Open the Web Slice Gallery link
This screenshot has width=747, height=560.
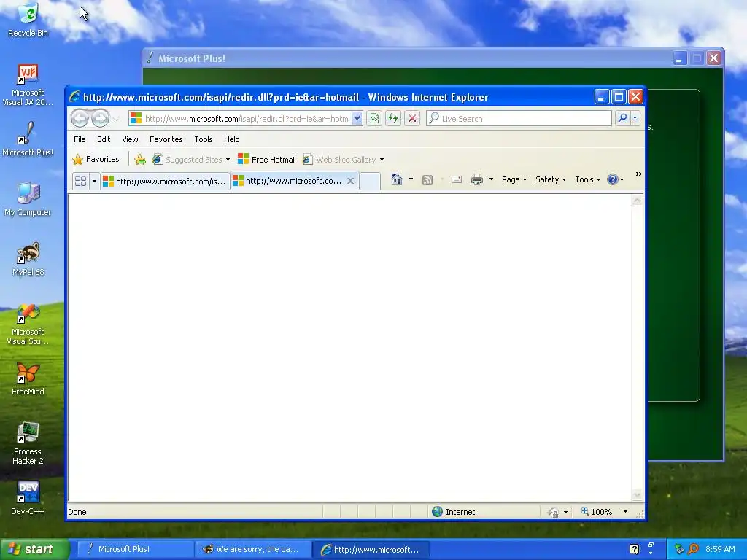tap(340, 160)
